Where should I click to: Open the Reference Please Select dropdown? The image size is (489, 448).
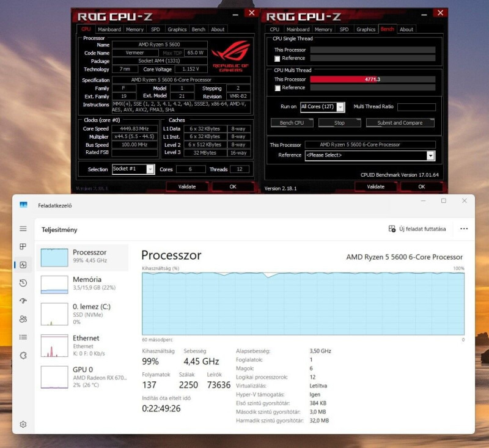click(x=370, y=155)
